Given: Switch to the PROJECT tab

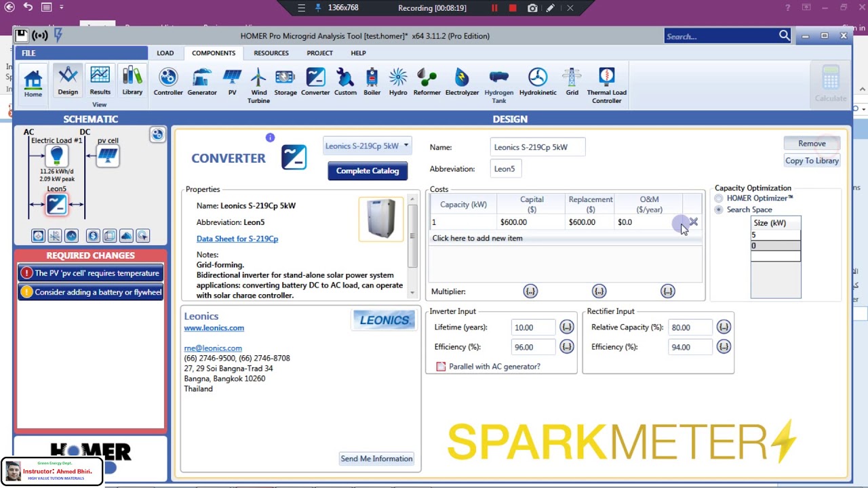Looking at the screenshot, I should [319, 53].
